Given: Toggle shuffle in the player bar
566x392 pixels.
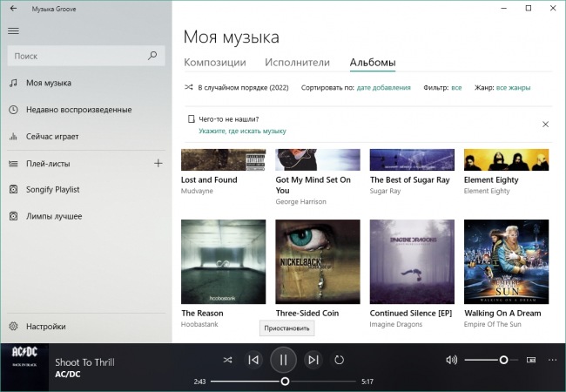Looking at the screenshot, I should point(228,360).
